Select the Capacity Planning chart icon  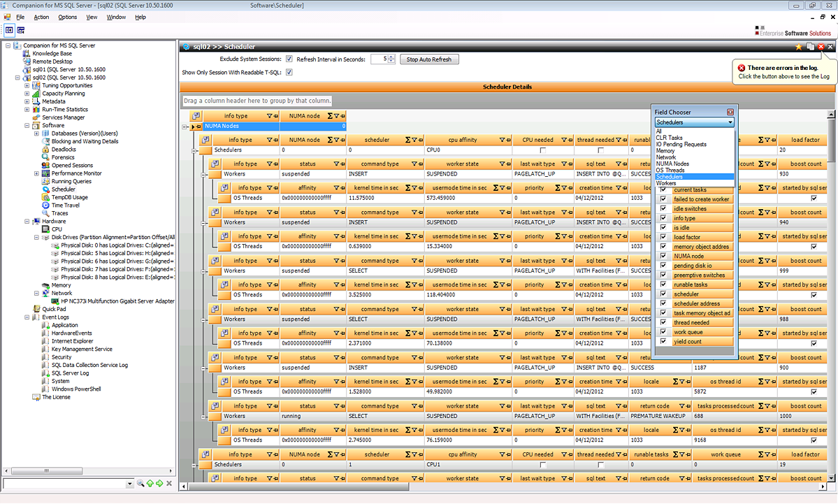coord(36,94)
